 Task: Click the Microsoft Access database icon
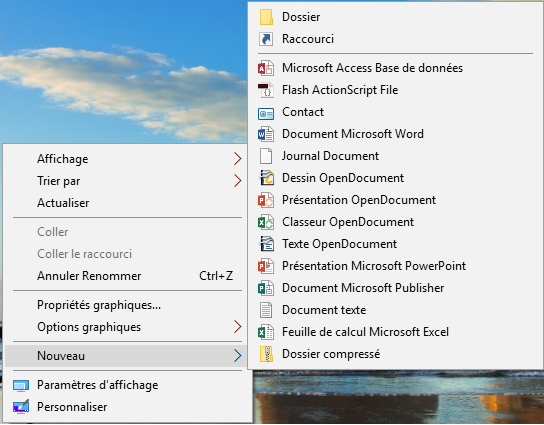pyautogui.click(x=266, y=68)
